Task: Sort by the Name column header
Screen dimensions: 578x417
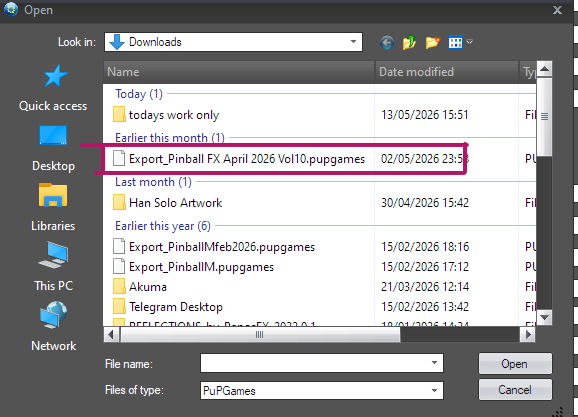Action: tap(239, 72)
